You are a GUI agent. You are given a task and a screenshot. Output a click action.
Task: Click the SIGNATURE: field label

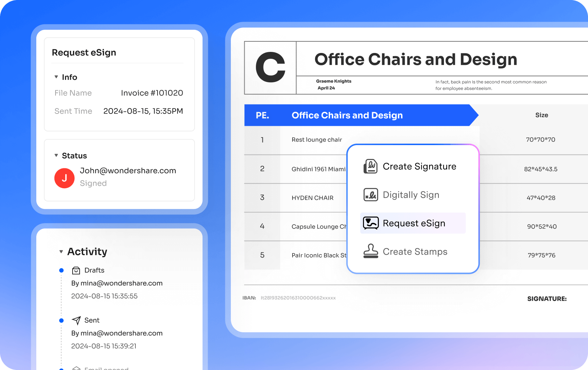547,299
